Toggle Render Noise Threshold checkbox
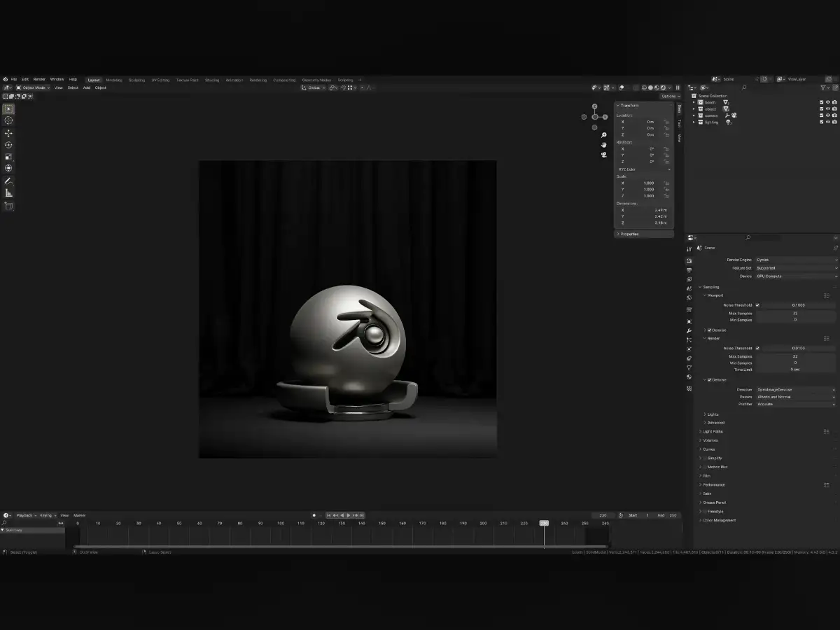840x630 pixels. [757, 348]
